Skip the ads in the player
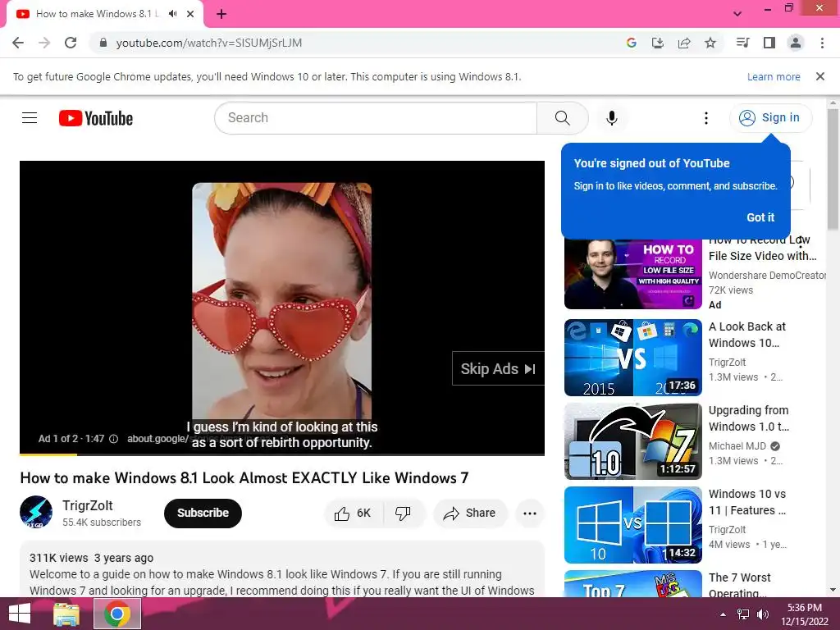 click(498, 368)
